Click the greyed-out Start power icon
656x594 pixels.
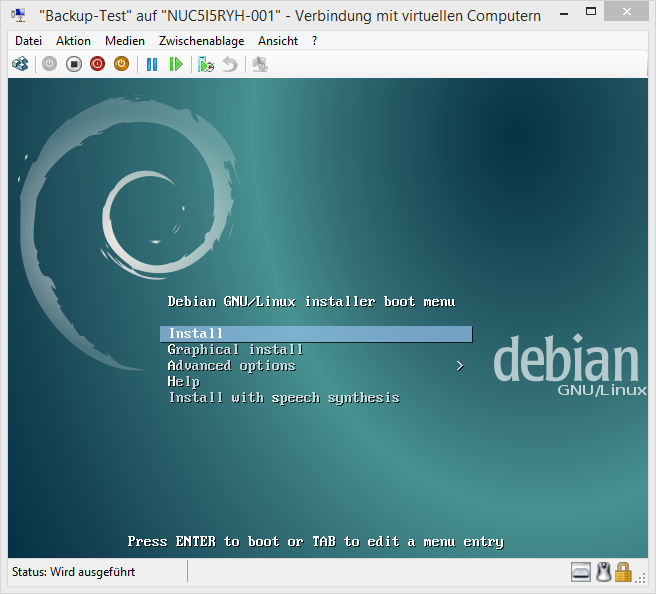[x=49, y=64]
